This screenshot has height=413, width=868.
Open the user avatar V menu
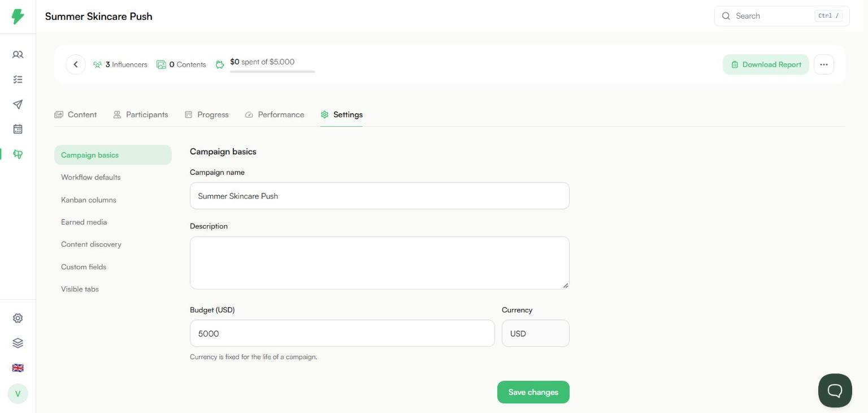[18, 394]
